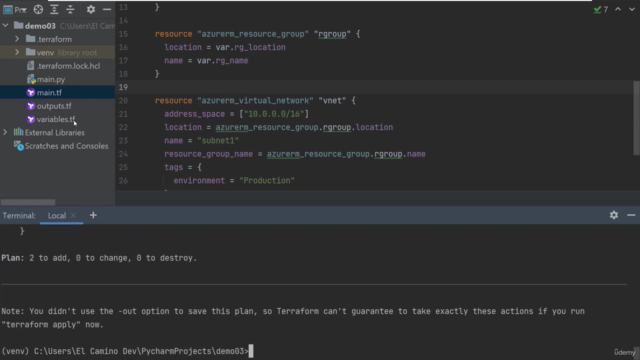Open Terminal panel settings gear
The width and height of the screenshot is (640, 360).
point(614,215)
